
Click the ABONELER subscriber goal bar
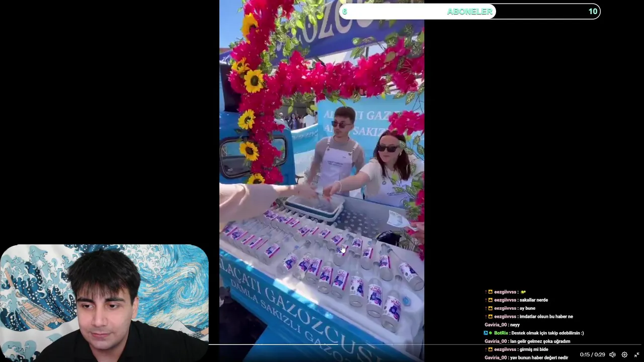[x=470, y=11]
